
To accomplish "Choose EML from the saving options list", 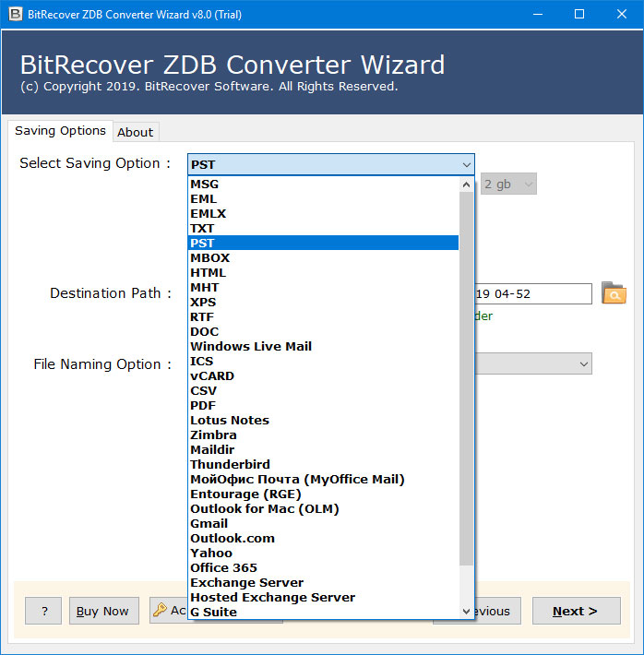I will click(x=324, y=199).
